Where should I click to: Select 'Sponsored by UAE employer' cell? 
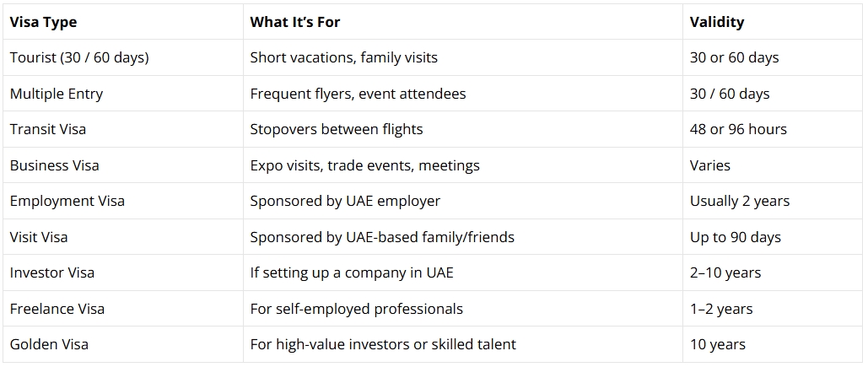pos(345,201)
